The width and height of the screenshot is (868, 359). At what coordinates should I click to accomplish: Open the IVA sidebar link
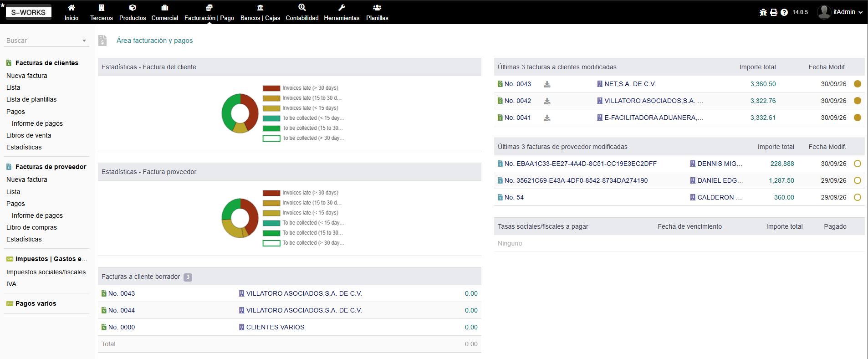click(x=11, y=284)
